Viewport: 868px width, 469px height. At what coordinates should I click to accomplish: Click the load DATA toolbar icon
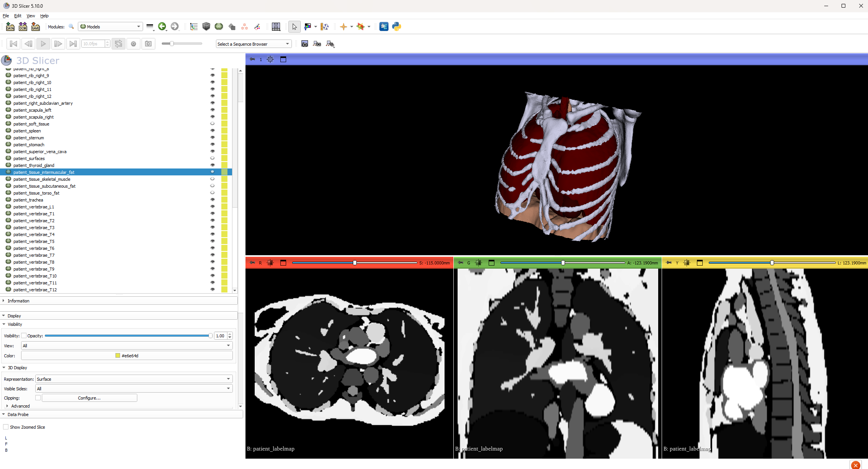click(10, 26)
